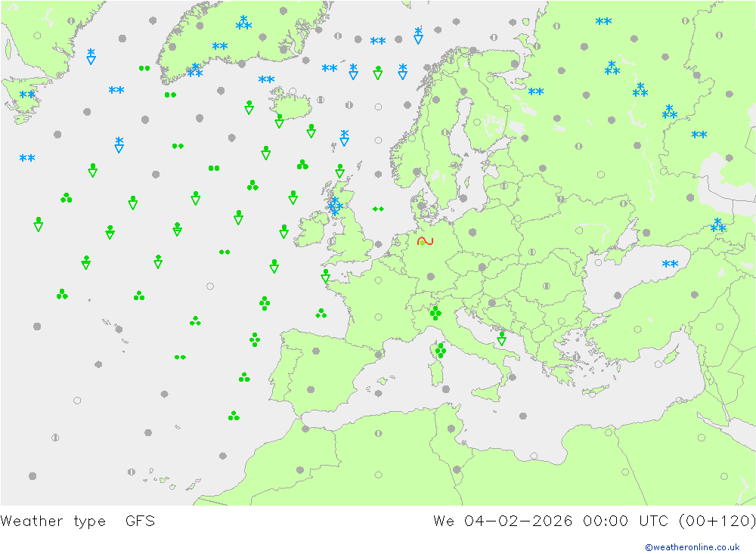Click the green shower symbol off Brittany's coast
This screenshot has width=756, height=554.
(x=325, y=276)
